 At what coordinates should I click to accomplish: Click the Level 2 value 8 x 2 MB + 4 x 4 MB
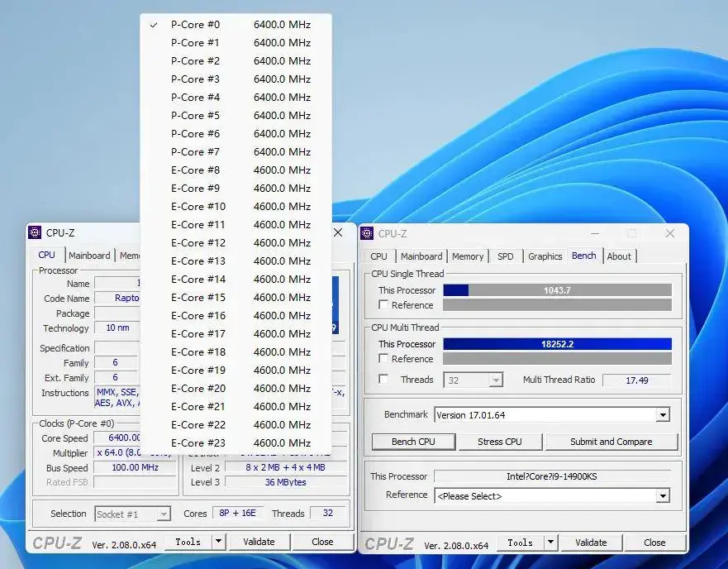(286, 467)
